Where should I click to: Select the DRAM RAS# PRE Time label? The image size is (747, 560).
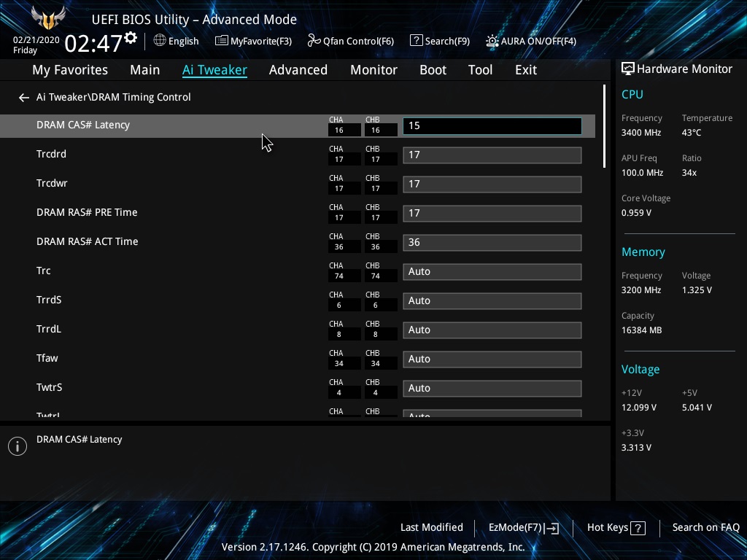[x=87, y=212]
